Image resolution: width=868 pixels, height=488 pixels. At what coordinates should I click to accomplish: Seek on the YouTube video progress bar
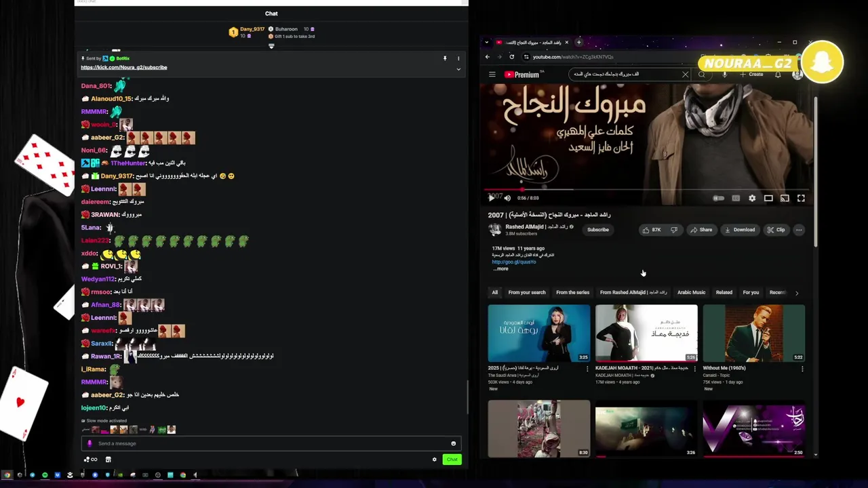coord(648,190)
